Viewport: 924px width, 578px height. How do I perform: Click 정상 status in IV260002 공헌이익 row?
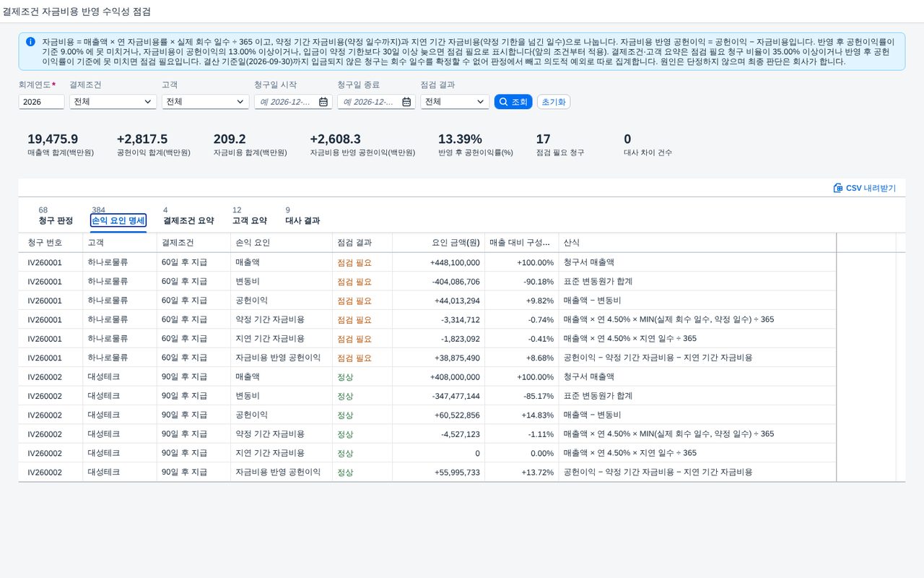pyautogui.click(x=345, y=415)
